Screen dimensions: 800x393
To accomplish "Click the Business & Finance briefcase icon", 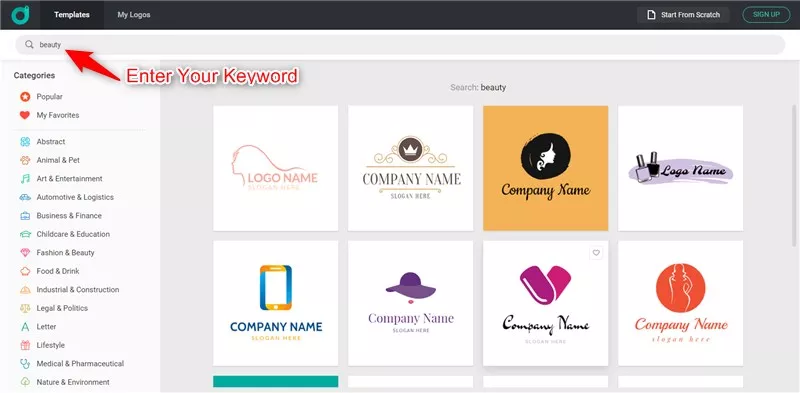I will point(25,215).
